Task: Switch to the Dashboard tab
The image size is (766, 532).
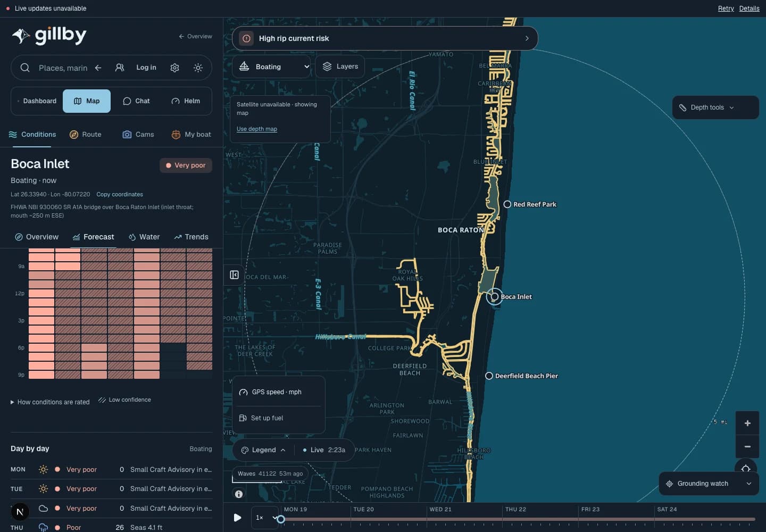Action: pos(37,101)
